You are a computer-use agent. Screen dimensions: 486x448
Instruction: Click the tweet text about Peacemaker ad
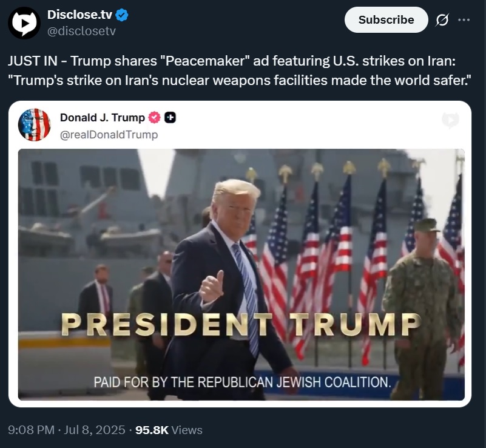(x=239, y=70)
